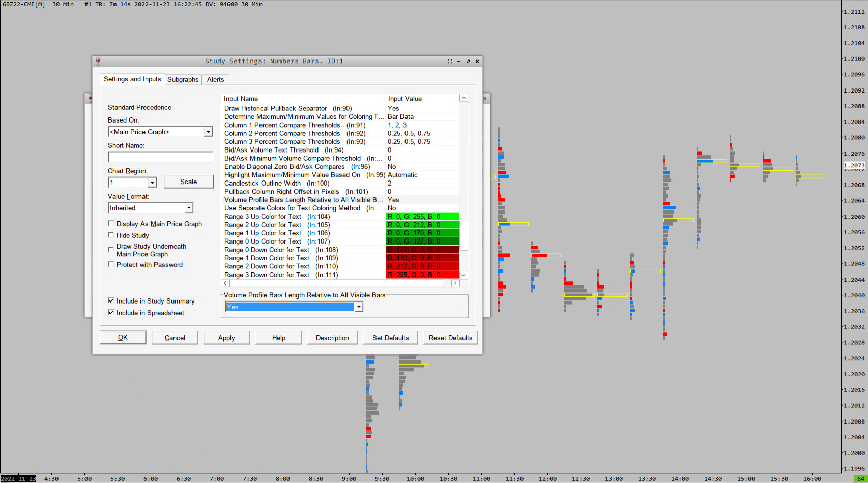Click the Apply button
The width and height of the screenshot is (868, 483).
[x=226, y=338]
